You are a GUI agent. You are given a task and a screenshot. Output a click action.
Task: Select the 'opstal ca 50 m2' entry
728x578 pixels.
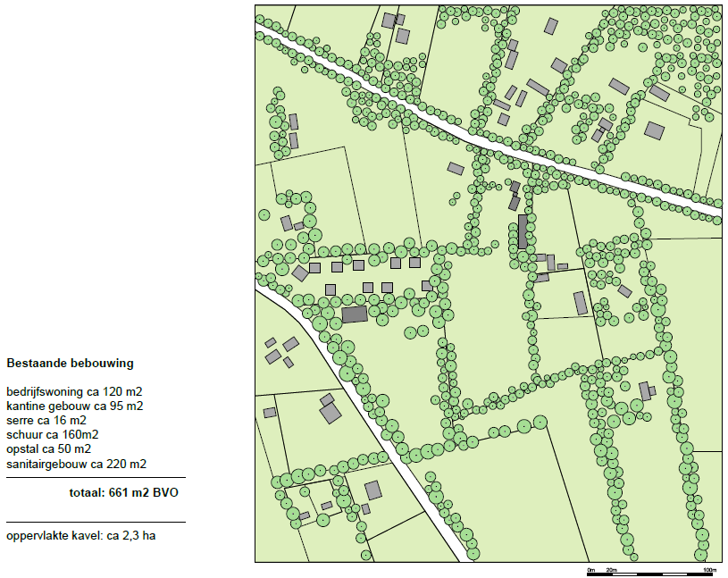click(x=49, y=449)
